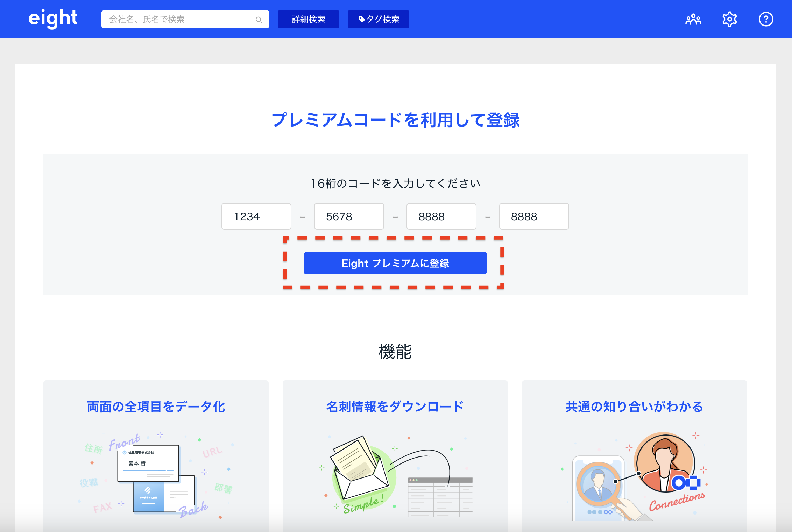Open 名刺情報をダウンロード feature title

pyautogui.click(x=395, y=407)
